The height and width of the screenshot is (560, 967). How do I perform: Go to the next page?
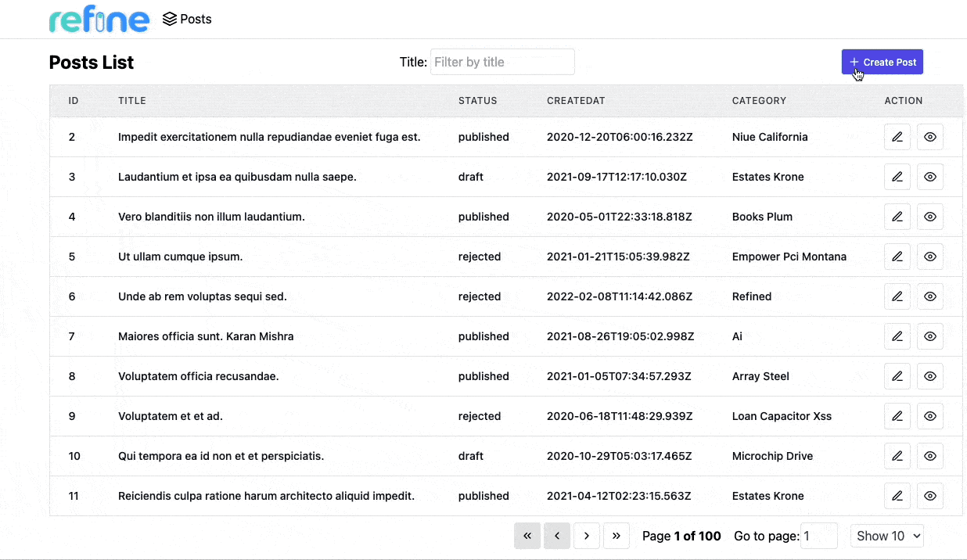[x=587, y=536]
